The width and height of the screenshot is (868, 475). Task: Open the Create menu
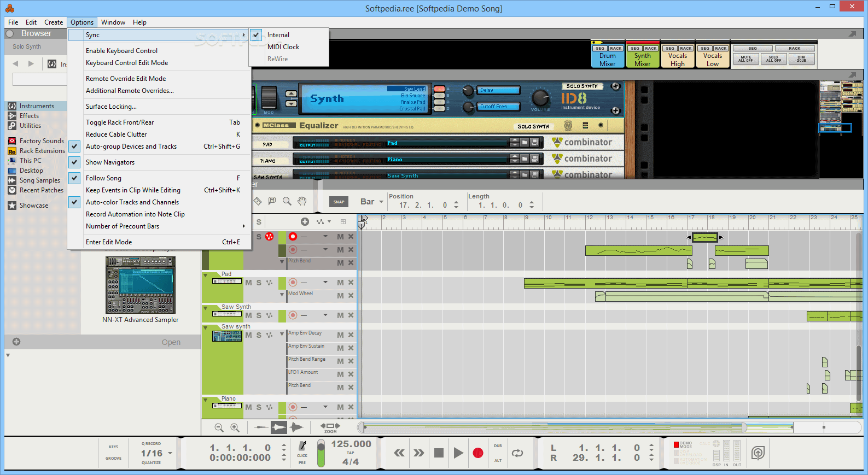tap(54, 22)
